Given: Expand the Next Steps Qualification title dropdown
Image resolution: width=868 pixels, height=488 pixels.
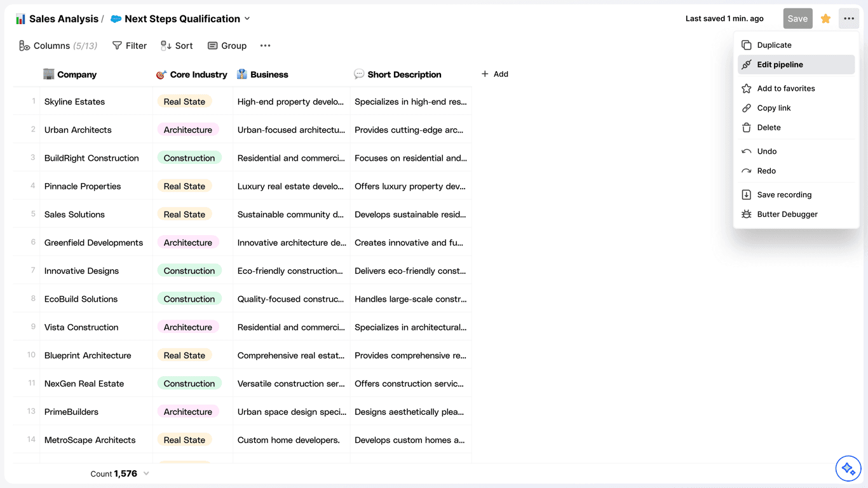Looking at the screenshot, I should [247, 19].
